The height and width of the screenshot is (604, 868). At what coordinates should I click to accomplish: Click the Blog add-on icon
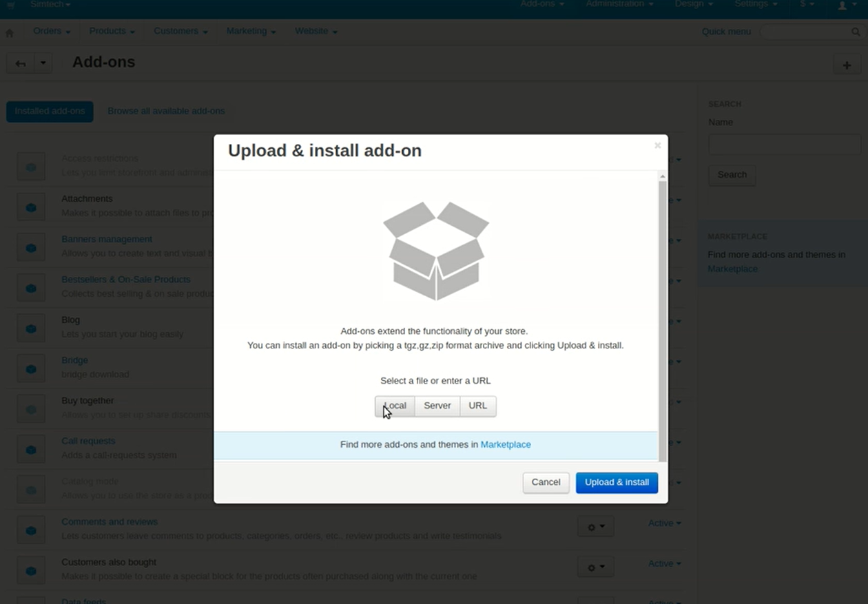click(x=31, y=329)
